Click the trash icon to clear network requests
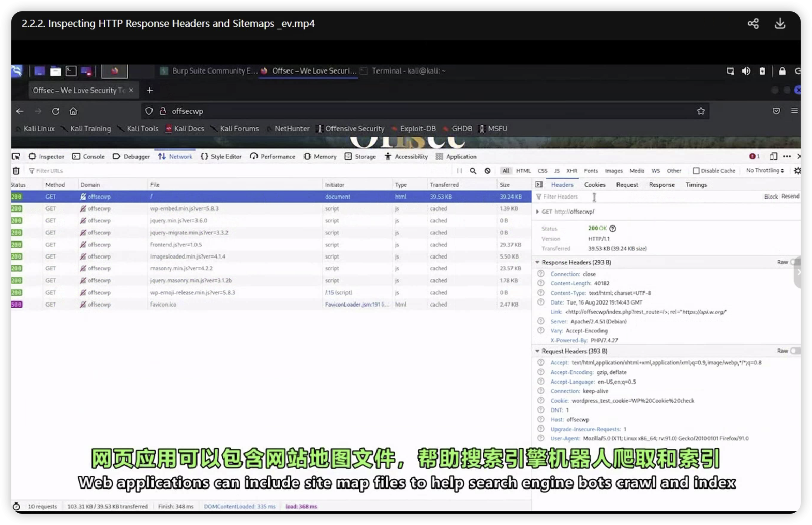 16,171
